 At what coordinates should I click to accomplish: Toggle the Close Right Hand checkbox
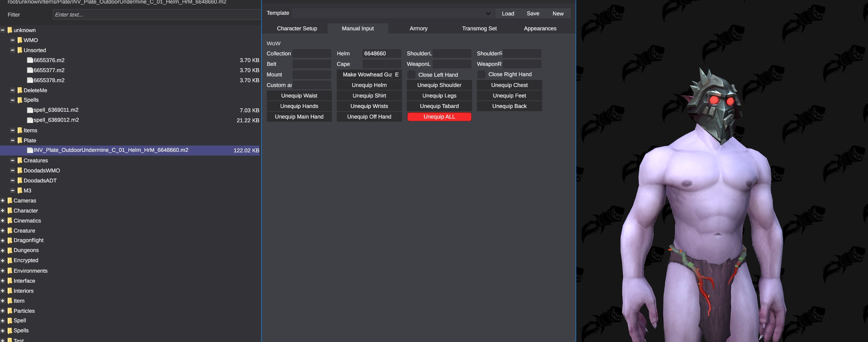point(481,74)
